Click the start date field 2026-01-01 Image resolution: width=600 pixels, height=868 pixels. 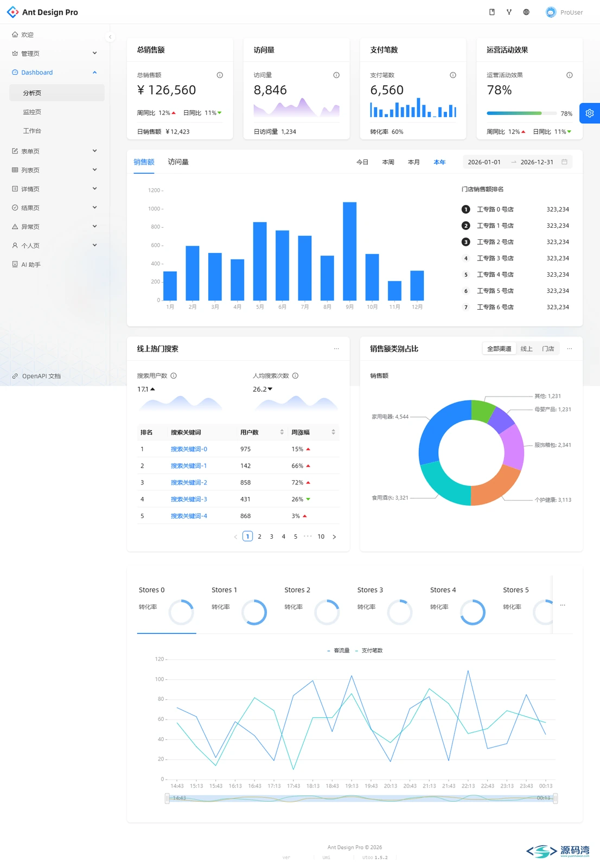484,162
